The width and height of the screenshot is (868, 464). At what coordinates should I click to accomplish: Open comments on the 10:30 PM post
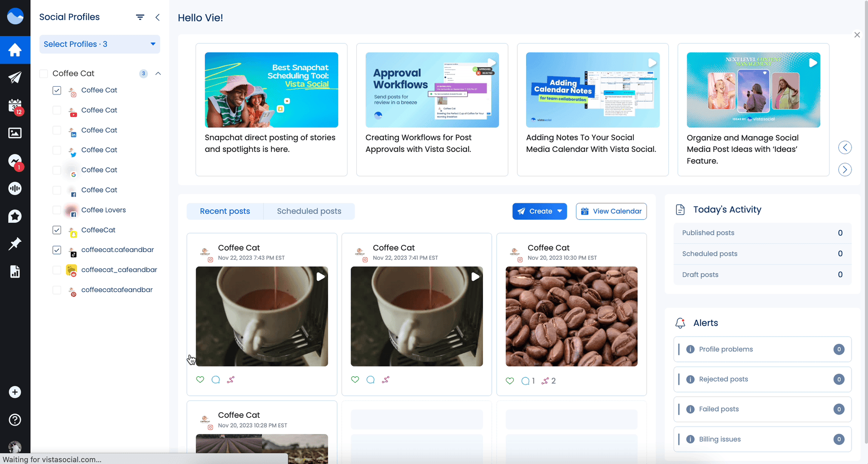528,381
